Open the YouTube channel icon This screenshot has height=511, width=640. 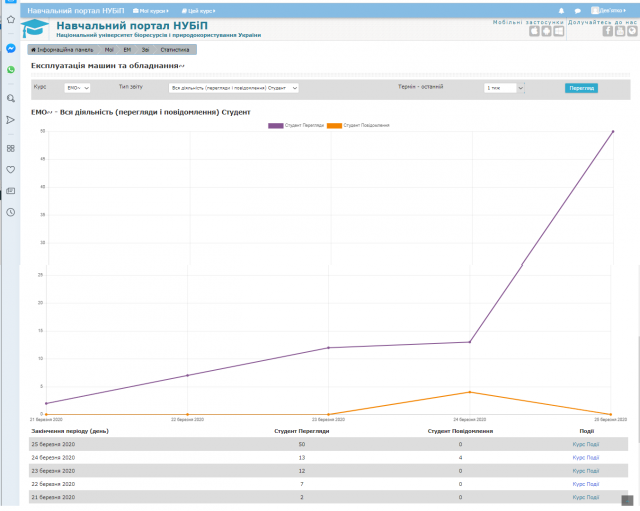619,30
